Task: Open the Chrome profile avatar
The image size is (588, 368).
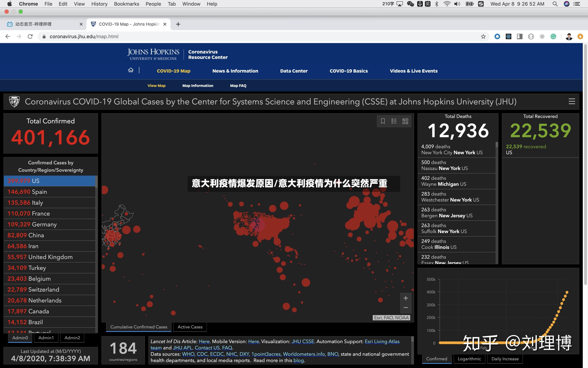Action: pos(569,36)
